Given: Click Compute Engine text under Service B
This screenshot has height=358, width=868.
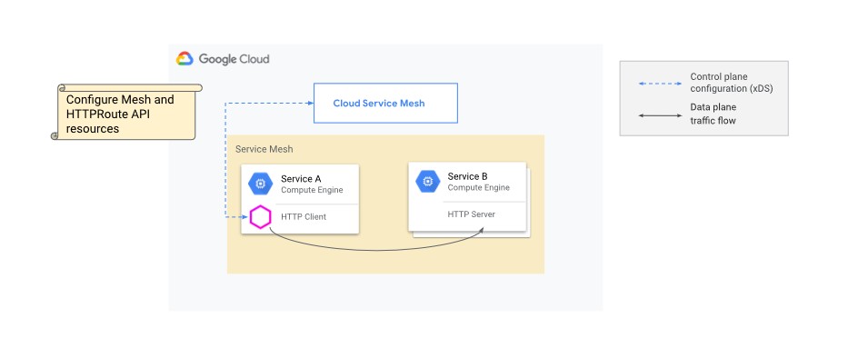Looking at the screenshot, I should pyautogui.click(x=478, y=187).
